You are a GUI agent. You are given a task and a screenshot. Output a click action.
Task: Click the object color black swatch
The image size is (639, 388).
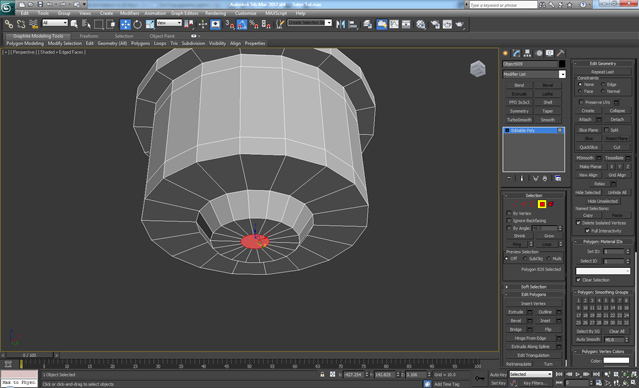tap(562, 64)
